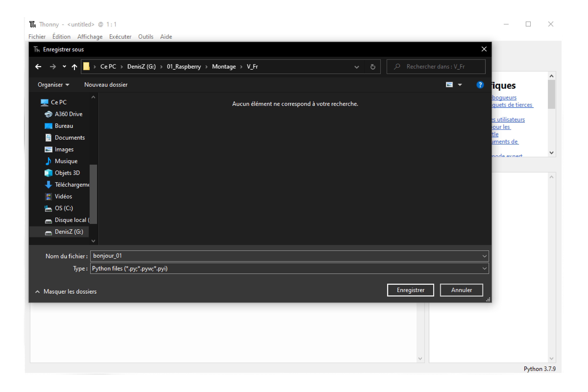
Task: Click the refresh folder icon
Action: pyautogui.click(x=373, y=67)
